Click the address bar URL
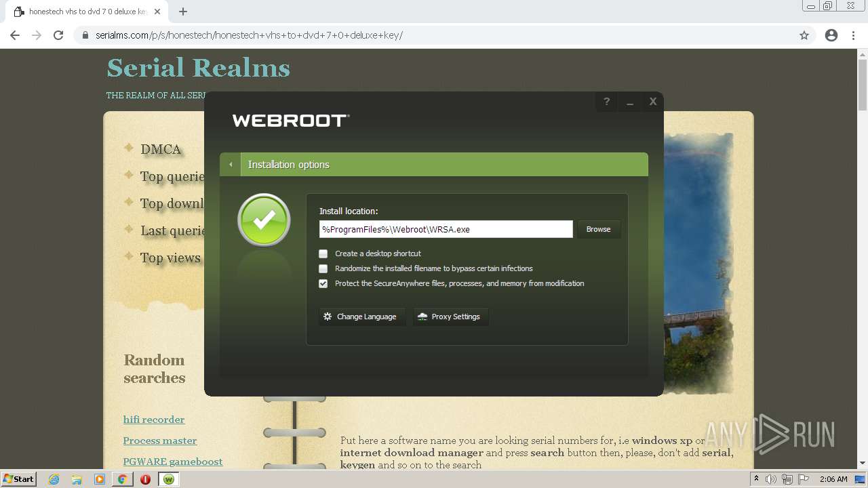 (x=248, y=35)
